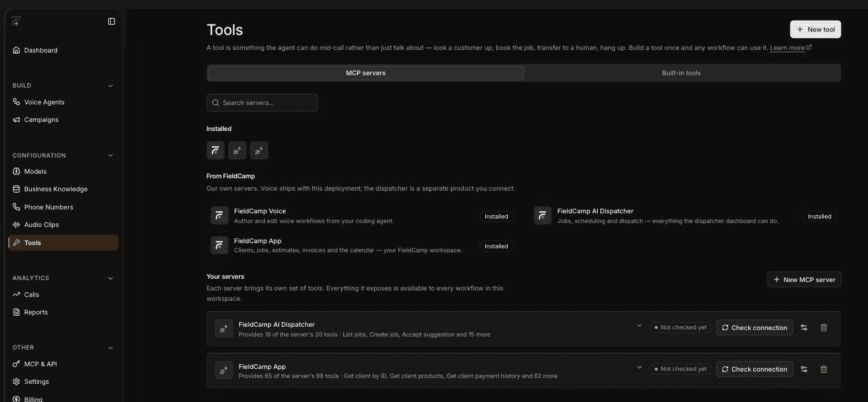The width and height of the screenshot is (868, 402).
Task: Click the Phone Numbers handset icon
Action: [x=17, y=207]
